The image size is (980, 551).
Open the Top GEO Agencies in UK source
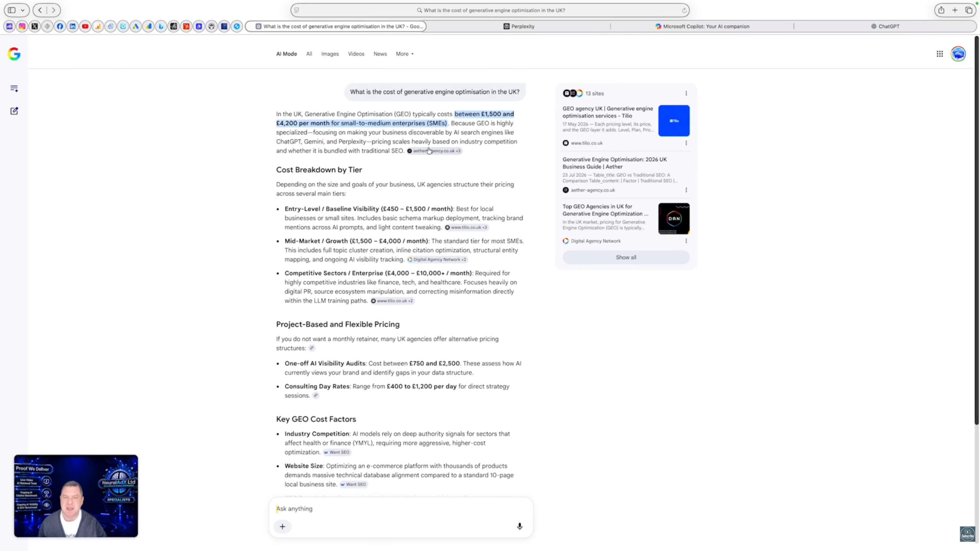point(605,210)
